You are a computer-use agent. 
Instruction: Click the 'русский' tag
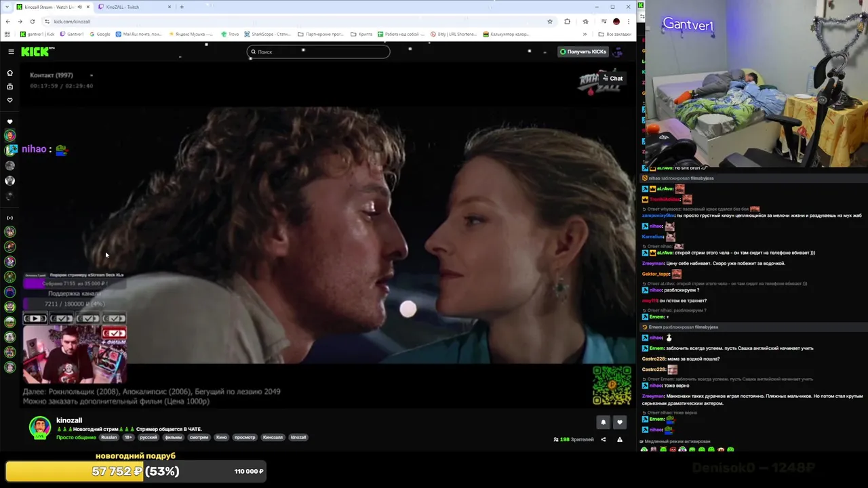tap(149, 437)
